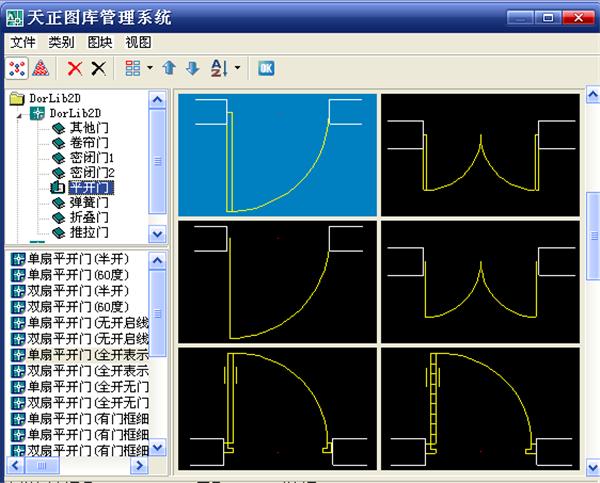Click the blue up arrow toolbar icon
Viewport: 600px width, 483px height.
169,69
